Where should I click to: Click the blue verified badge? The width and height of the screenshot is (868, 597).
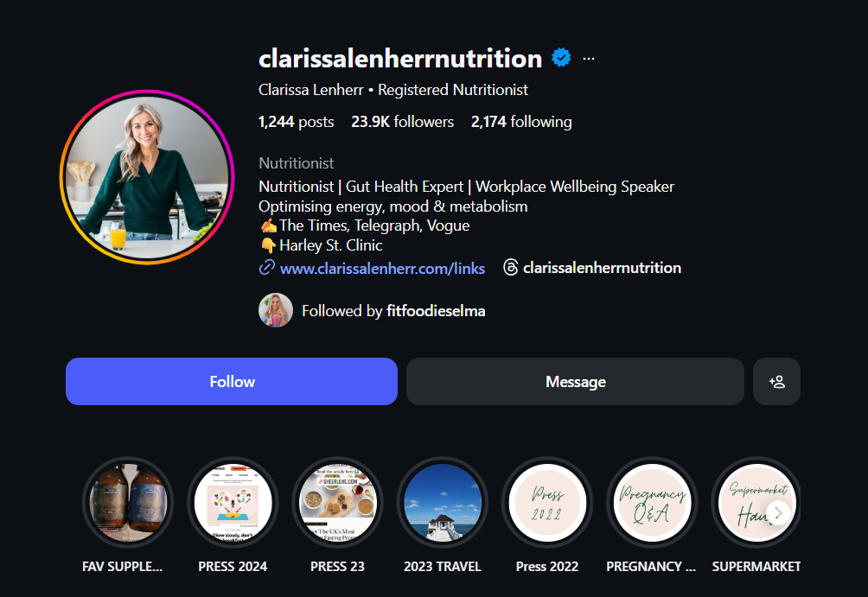click(561, 58)
